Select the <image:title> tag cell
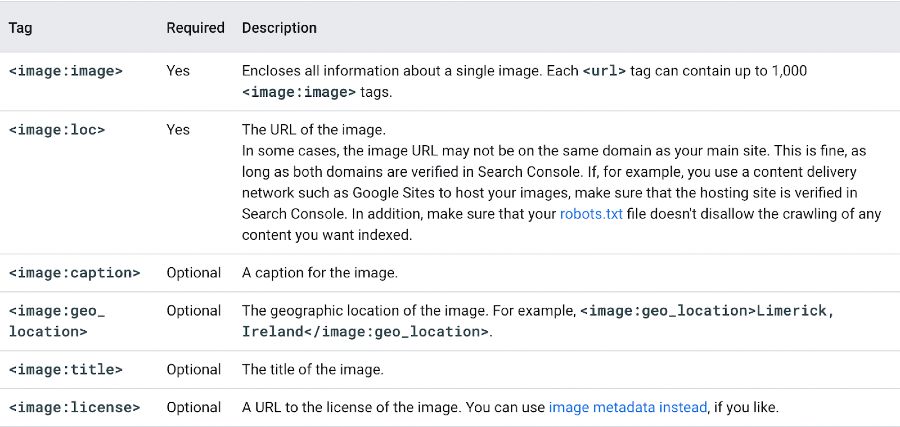 [x=65, y=370]
